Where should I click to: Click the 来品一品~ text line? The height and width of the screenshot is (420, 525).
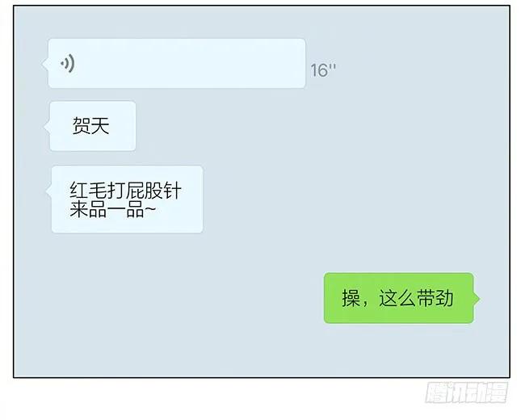coord(112,210)
